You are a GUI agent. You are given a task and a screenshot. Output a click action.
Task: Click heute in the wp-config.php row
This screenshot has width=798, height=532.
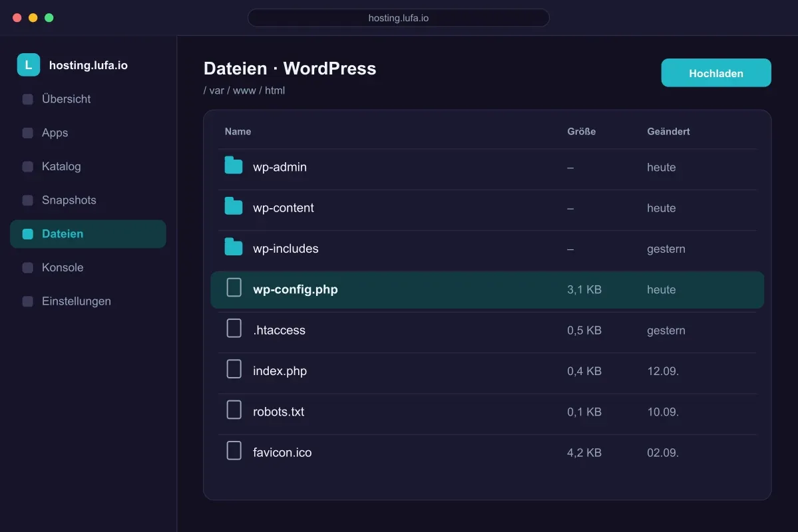pos(661,289)
